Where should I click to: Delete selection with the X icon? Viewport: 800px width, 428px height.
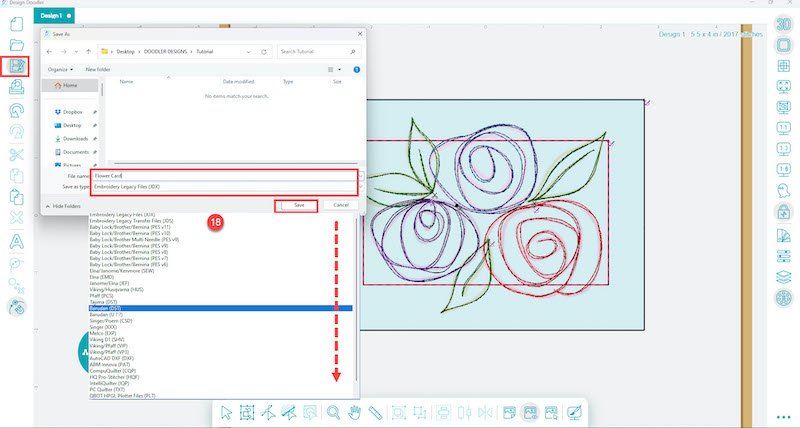[17, 218]
